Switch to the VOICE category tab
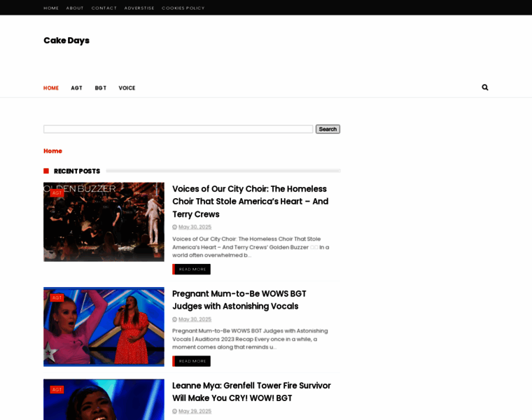Image resolution: width=532 pixels, height=420 pixels. 127,88
